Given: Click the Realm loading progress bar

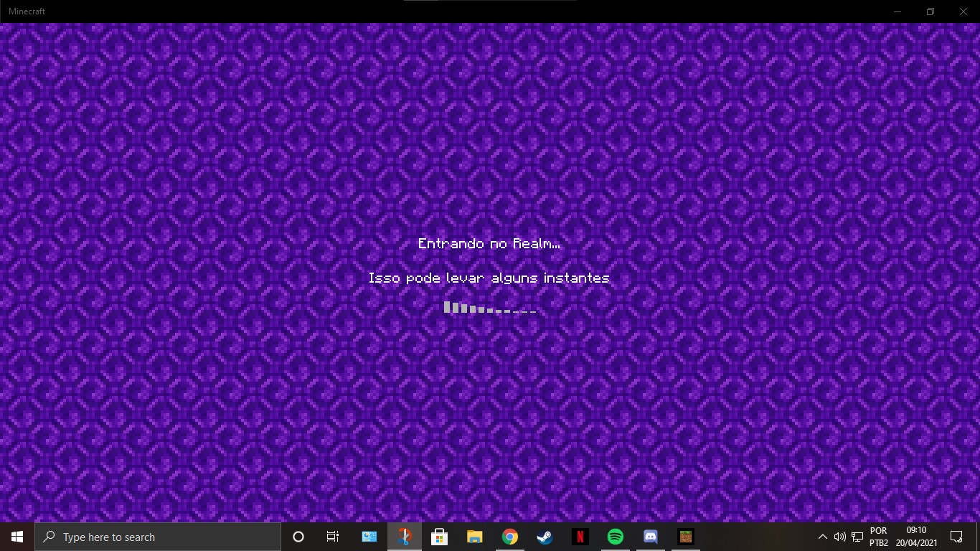Looking at the screenshot, I should 490,308.
